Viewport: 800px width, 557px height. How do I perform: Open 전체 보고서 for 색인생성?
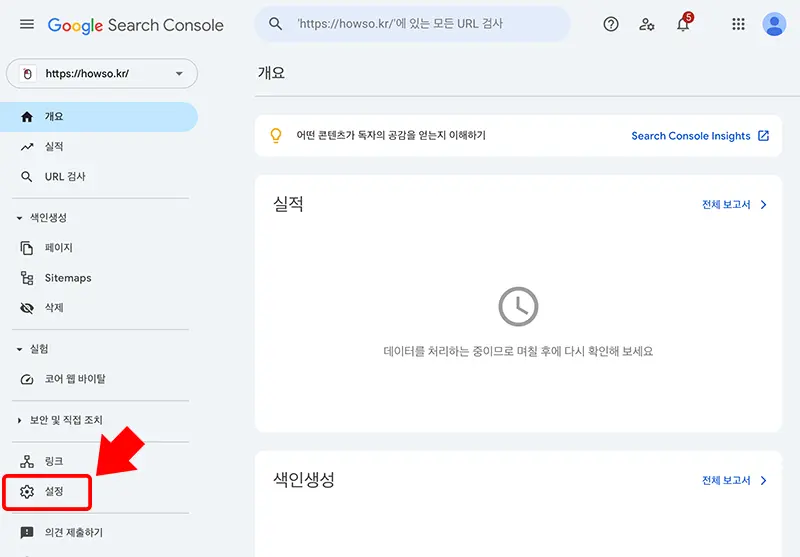(726, 480)
